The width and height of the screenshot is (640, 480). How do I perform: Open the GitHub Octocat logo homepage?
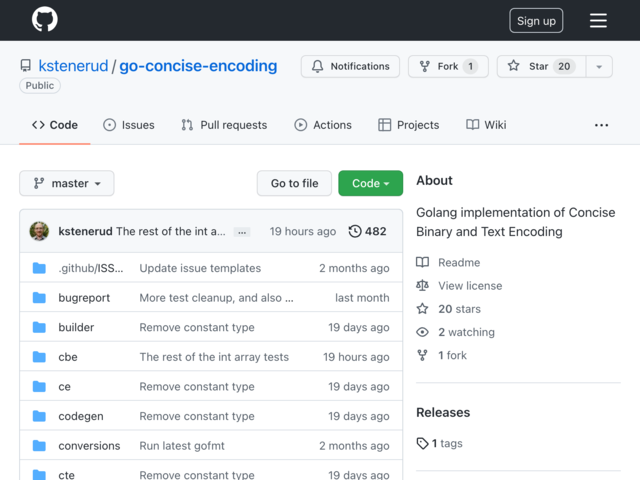coord(44,19)
